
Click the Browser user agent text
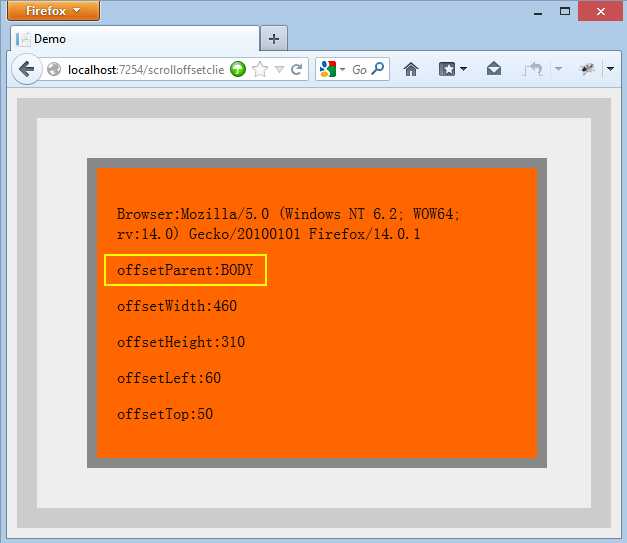point(288,224)
